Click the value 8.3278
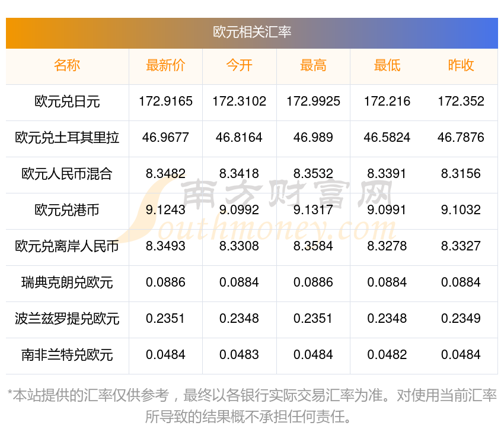The width and height of the screenshot is (504, 435). point(387,246)
